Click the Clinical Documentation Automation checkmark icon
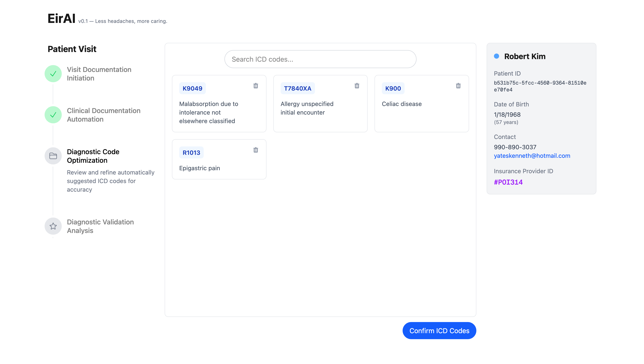 53,115
